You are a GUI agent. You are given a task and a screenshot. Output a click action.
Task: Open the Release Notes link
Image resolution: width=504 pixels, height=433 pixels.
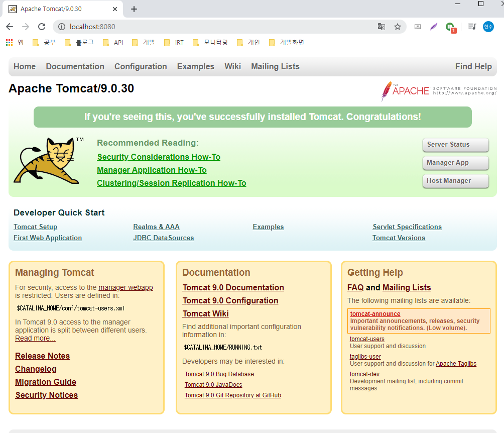43,356
